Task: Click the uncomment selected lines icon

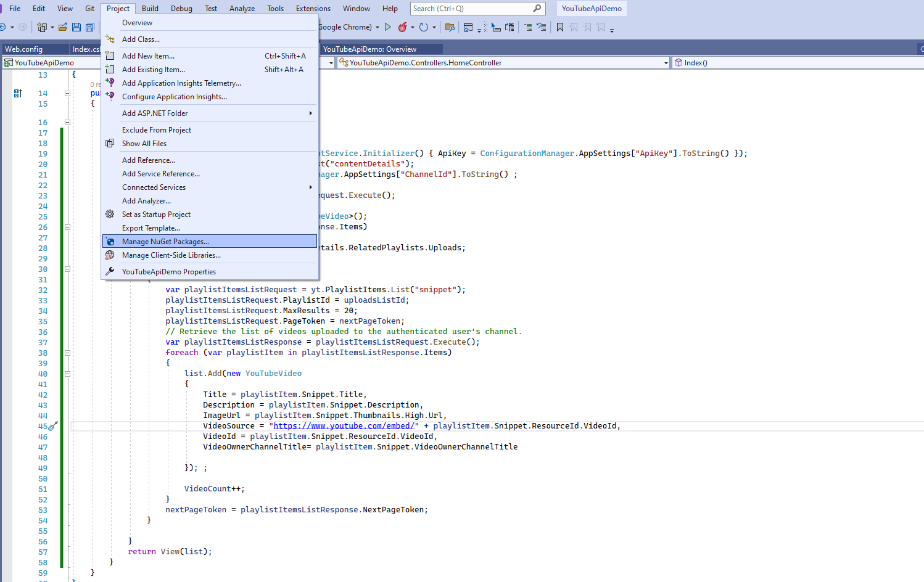Action: click(x=542, y=27)
